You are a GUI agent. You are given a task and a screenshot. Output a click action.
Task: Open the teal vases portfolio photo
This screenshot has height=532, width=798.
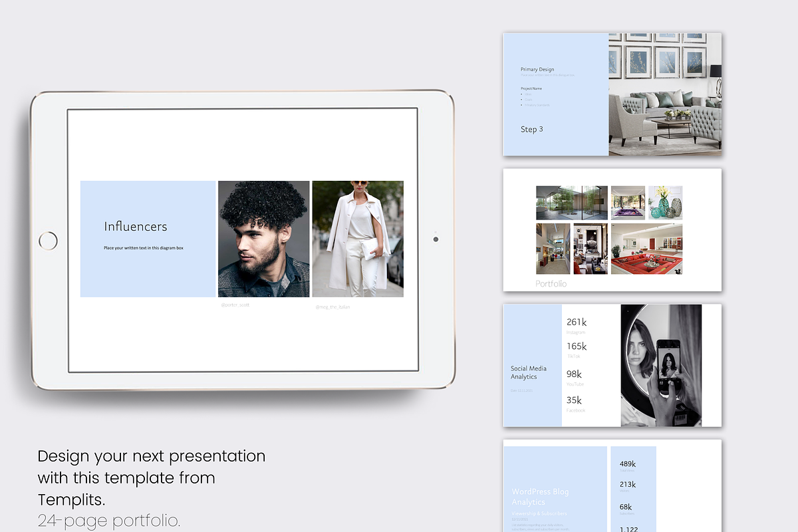coord(665,203)
